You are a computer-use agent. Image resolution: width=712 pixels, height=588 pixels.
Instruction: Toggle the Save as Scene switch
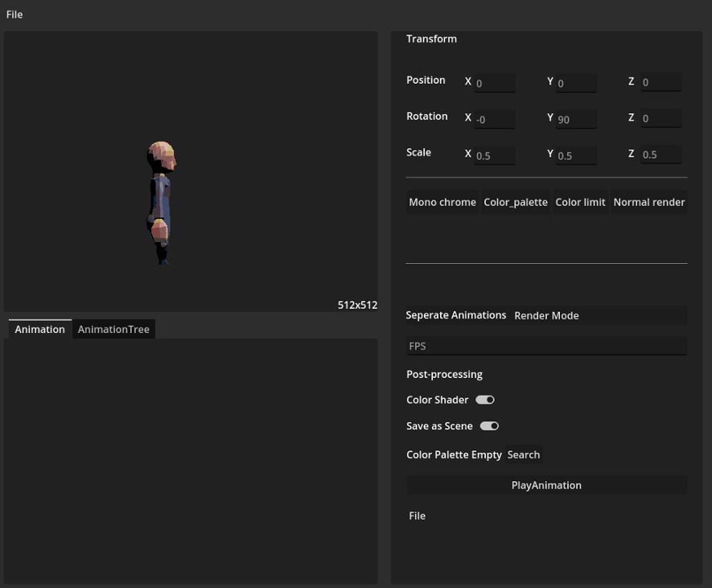[x=490, y=425]
